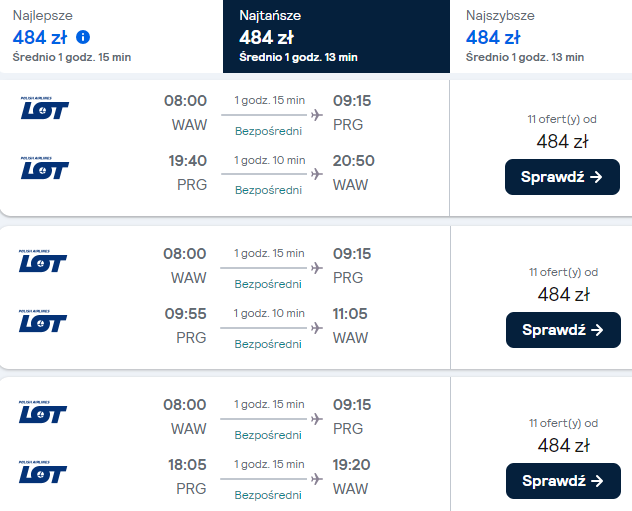
Task: Click 484 zł price in the second card
Action: point(563,294)
